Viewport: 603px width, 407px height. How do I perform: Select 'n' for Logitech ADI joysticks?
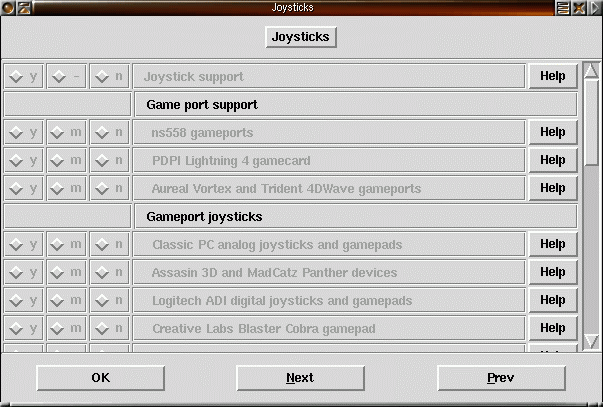[x=108, y=300]
